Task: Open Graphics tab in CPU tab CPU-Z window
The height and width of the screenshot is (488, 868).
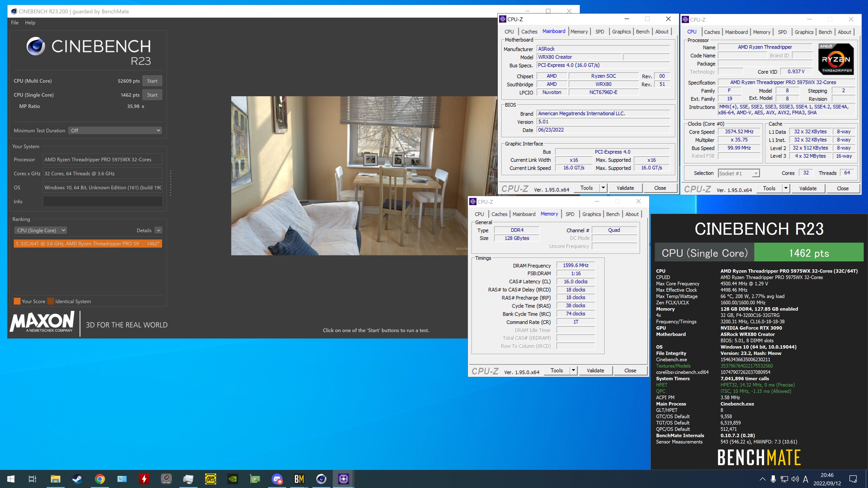Action: [x=804, y=32]
